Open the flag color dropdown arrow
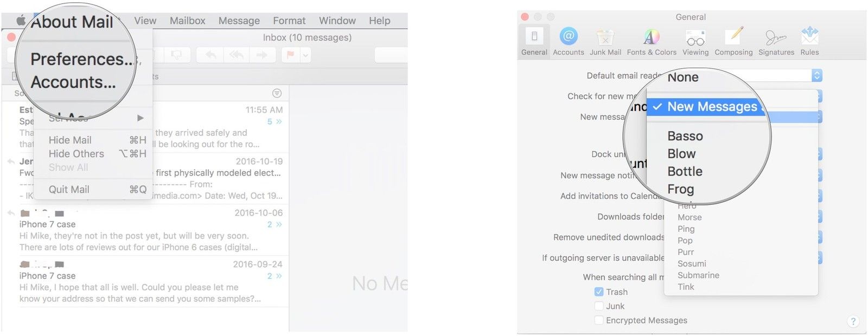 coord(305,55)
